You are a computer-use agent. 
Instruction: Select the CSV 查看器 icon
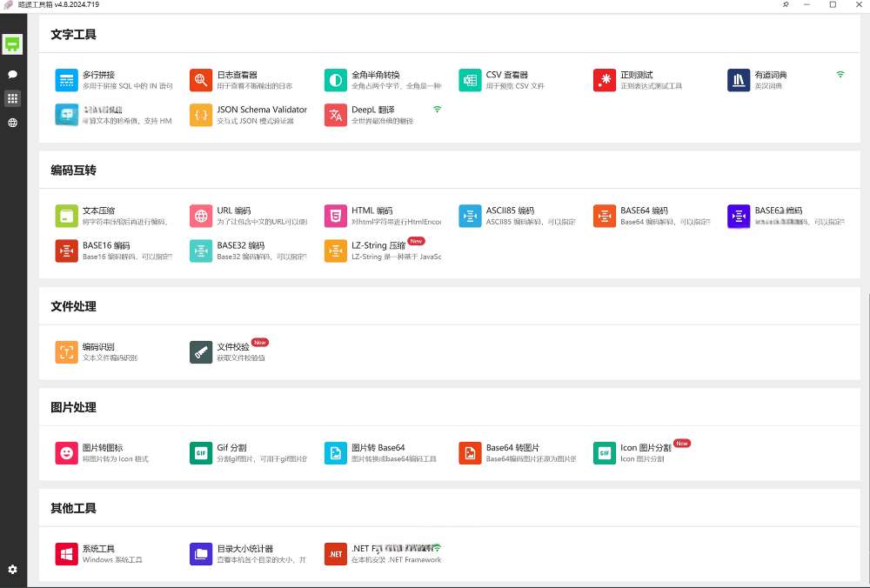click(x=470, y=80)
